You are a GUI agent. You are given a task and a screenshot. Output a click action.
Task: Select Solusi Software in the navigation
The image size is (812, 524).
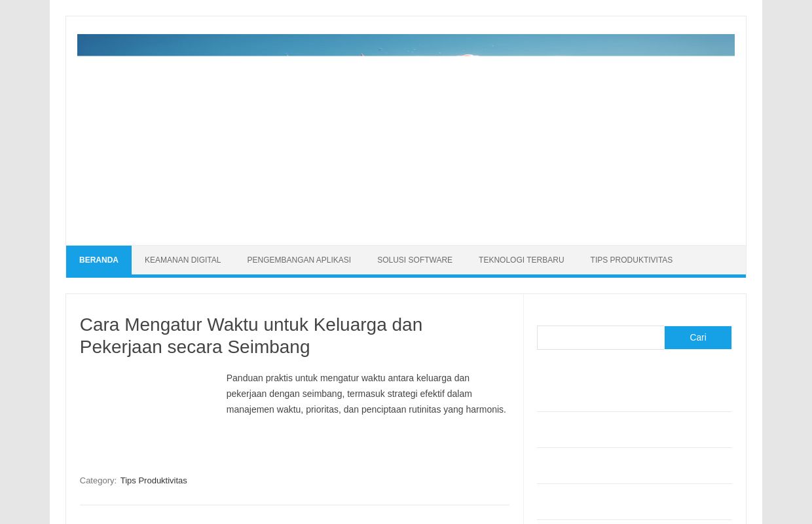(415, 260)
